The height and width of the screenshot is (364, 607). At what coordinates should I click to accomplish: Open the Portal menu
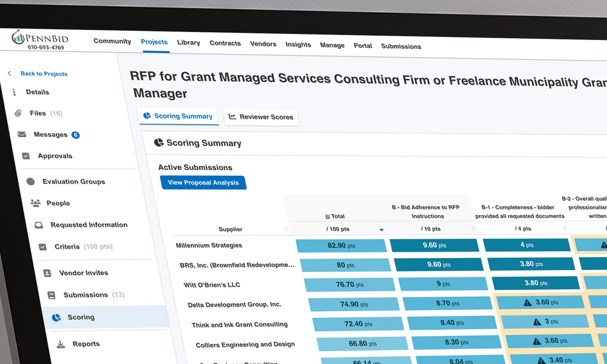click(363, 45)
